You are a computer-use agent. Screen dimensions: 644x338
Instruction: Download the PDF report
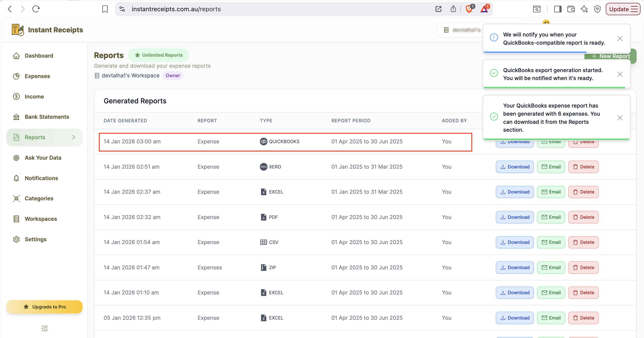point(515,217)
